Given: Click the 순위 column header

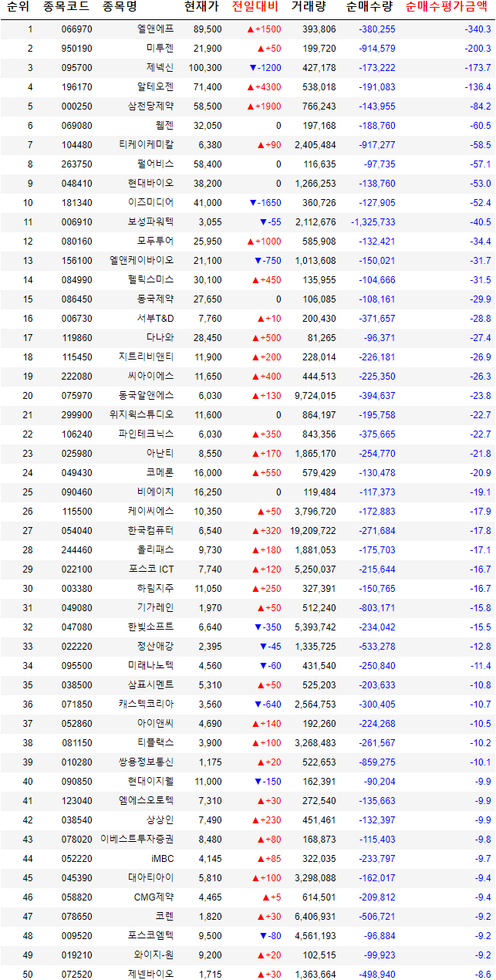Looking at the screenshot, I should [x=18, y=8].
